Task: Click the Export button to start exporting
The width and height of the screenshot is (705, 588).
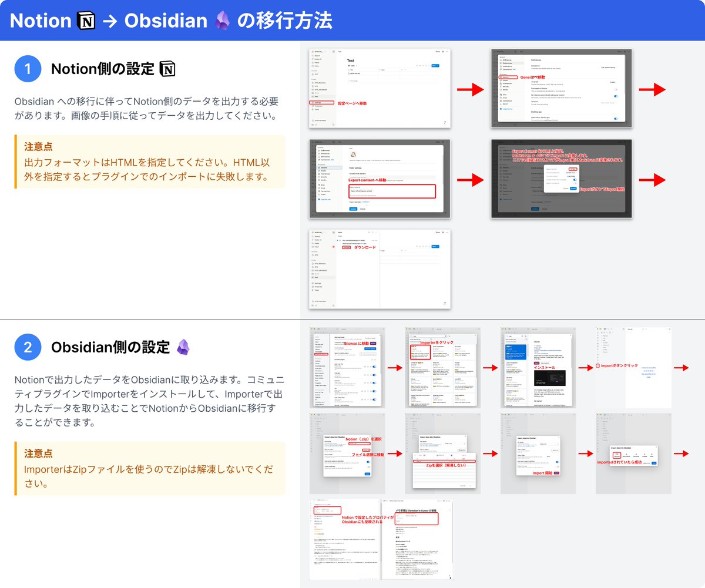Action: (573, 189)
